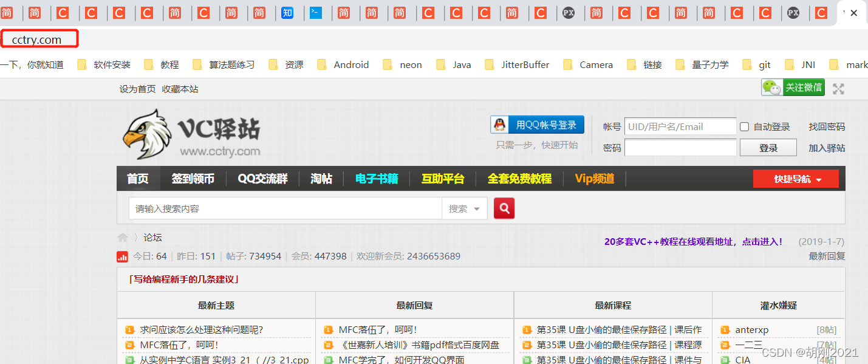Click the 找回密码 password recovery link
Viewport: 868px width, 364px height.
click(826, 126)
